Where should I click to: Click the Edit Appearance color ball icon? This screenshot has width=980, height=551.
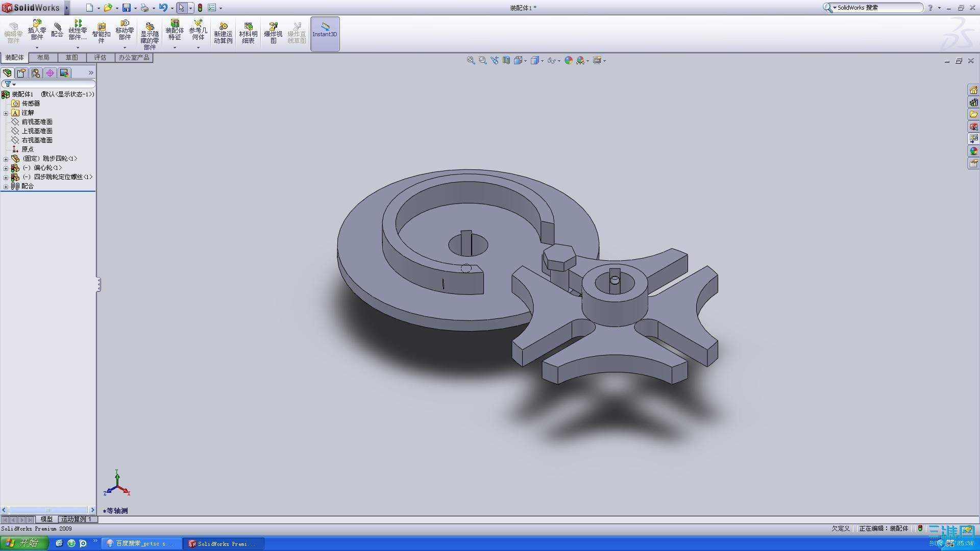(568, 60)
